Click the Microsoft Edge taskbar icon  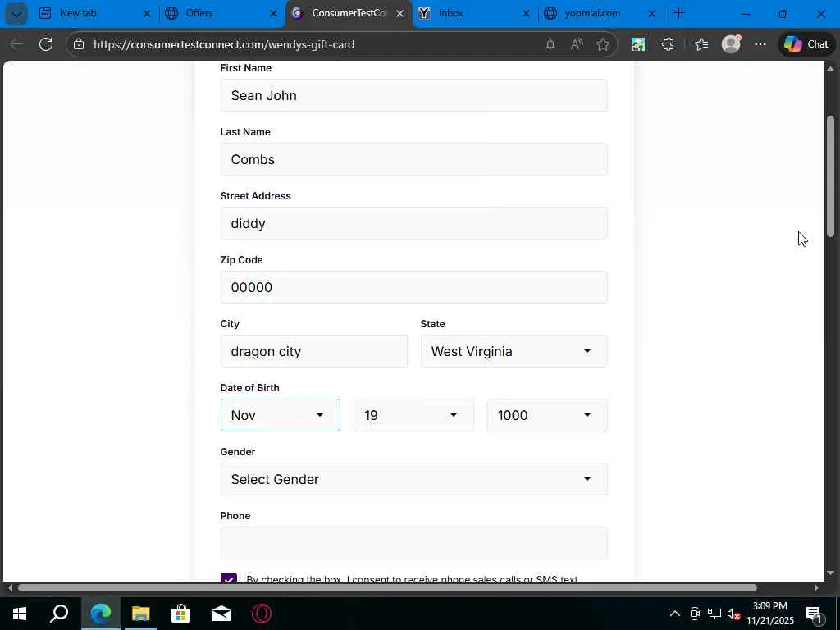(100, 614)
